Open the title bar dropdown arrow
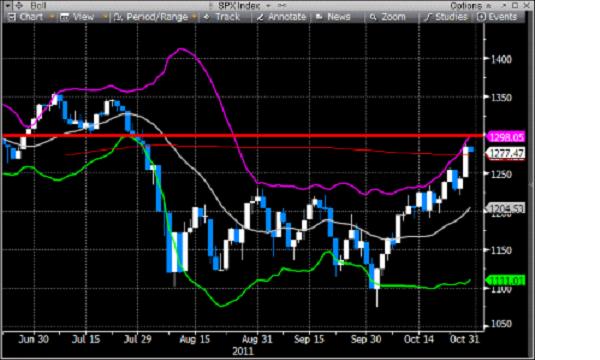The height and width of the screenshot is (360, 600). pos(8,5)
